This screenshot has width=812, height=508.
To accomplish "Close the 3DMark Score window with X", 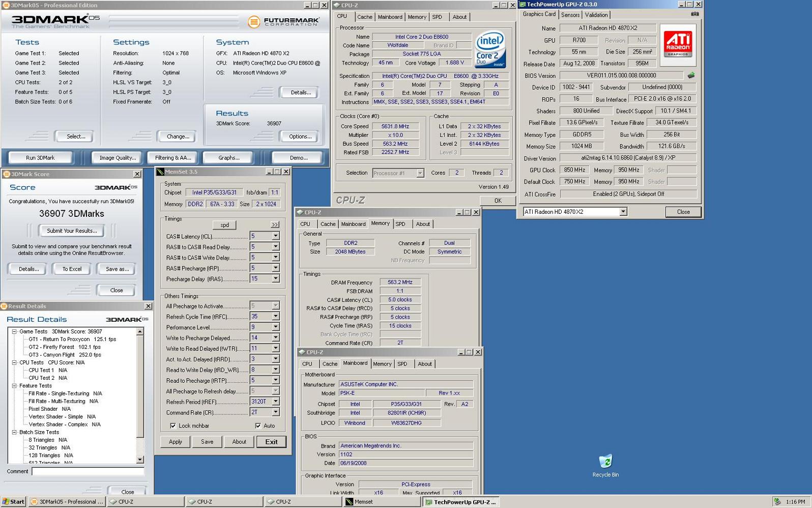I will pyautogui.click(x=137, y=174).
